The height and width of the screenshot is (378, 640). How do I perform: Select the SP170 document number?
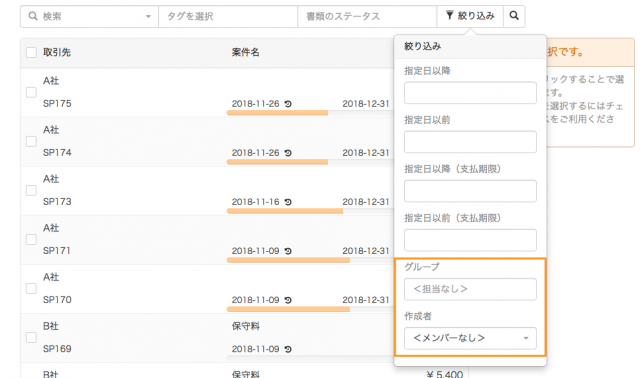57,300
